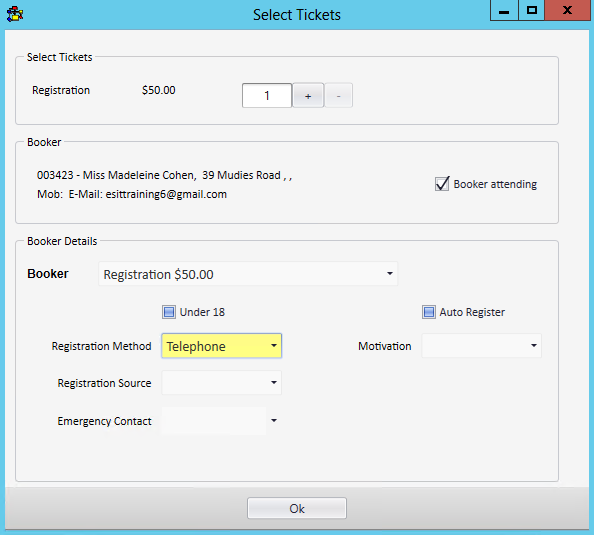Minimize the Select Tickets window
Screen dimensions: 594x535
pos(504,10)
